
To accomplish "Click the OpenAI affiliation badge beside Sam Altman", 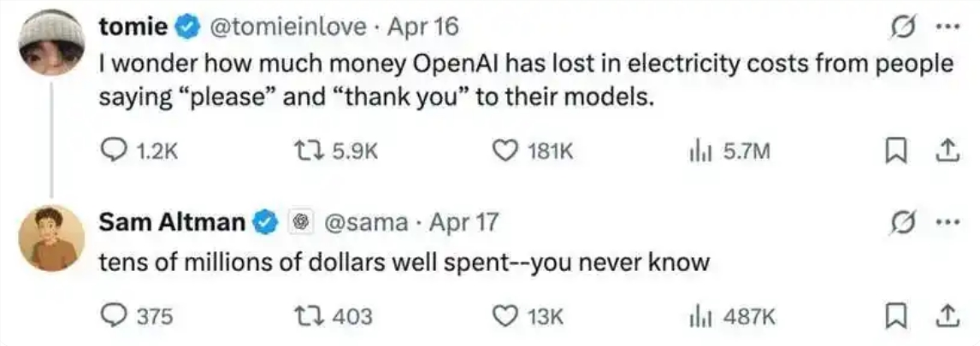I will (x=300, y=223).
